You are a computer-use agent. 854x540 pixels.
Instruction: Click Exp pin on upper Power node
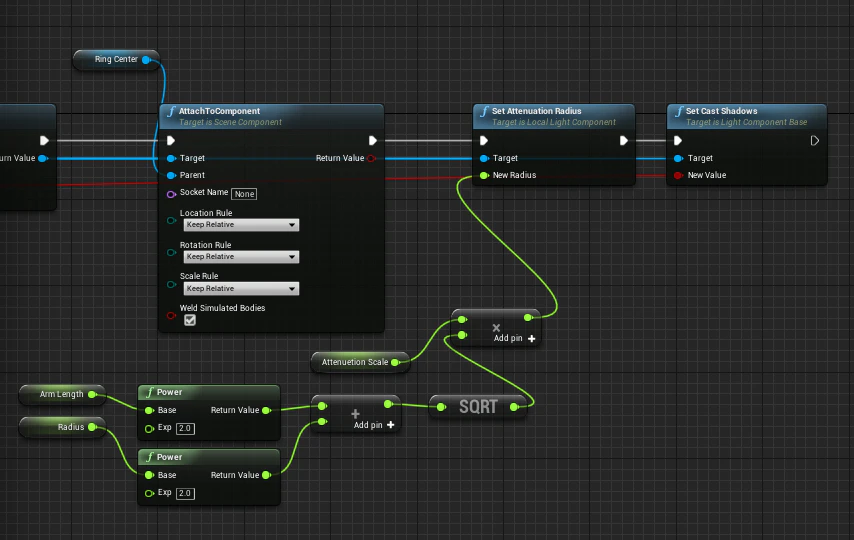click(149, 429)
